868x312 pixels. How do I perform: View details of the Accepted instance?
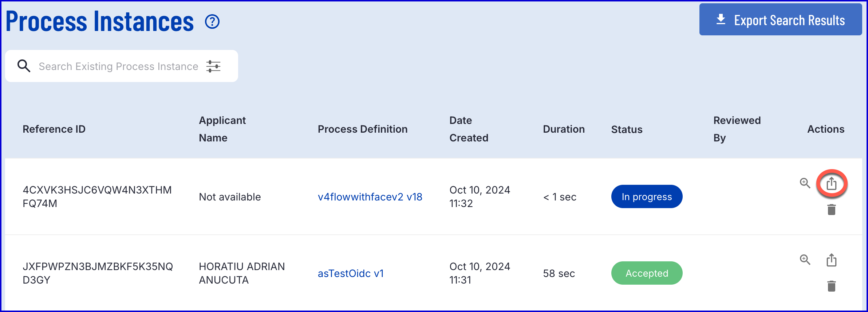click(x=805, y=260)
